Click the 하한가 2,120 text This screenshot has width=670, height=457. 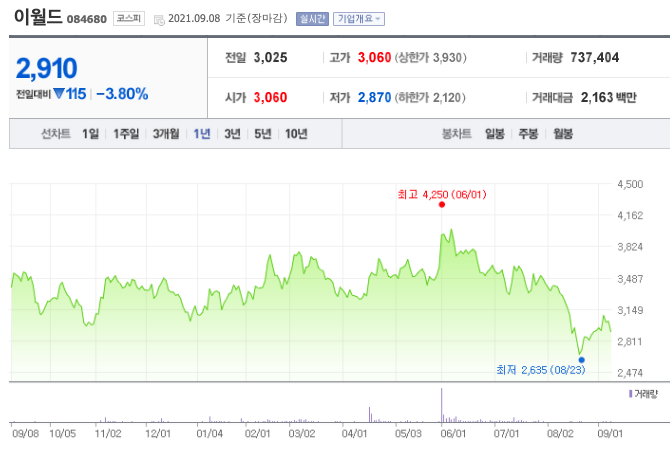tap(430, 98)
